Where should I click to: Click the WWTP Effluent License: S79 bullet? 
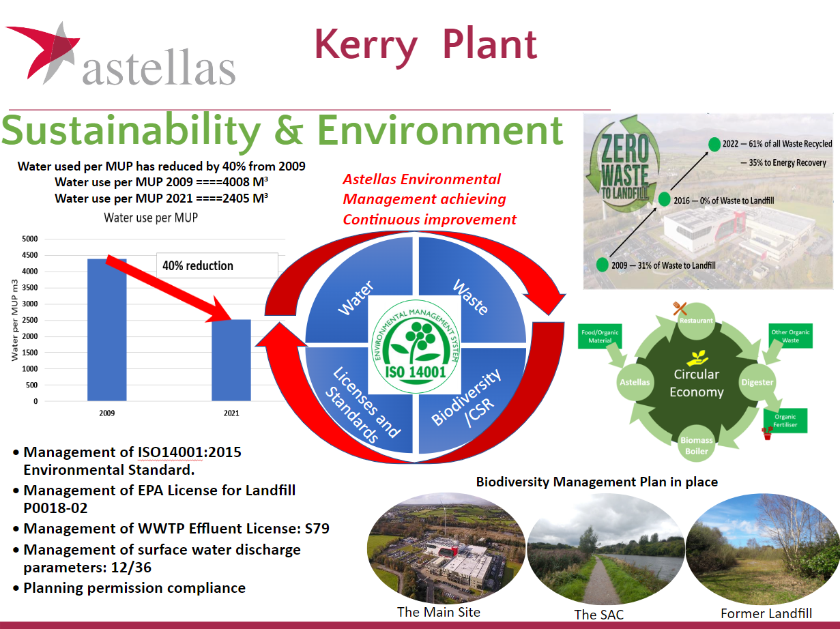(177, 528)
